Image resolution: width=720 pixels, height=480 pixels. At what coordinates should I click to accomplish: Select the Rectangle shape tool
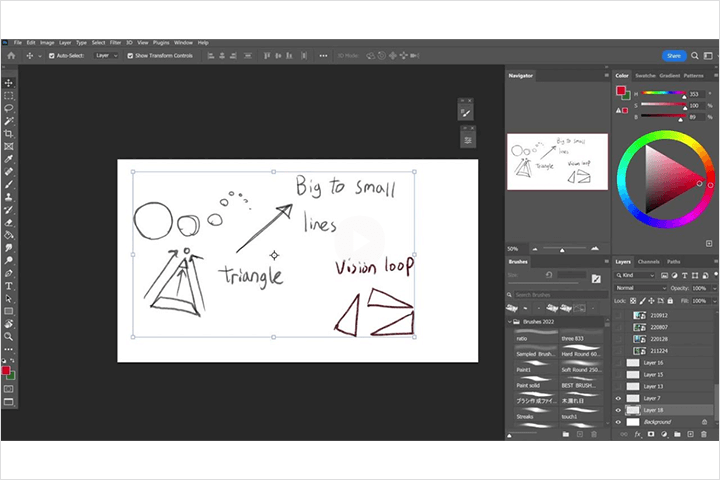tap(9, 311)
